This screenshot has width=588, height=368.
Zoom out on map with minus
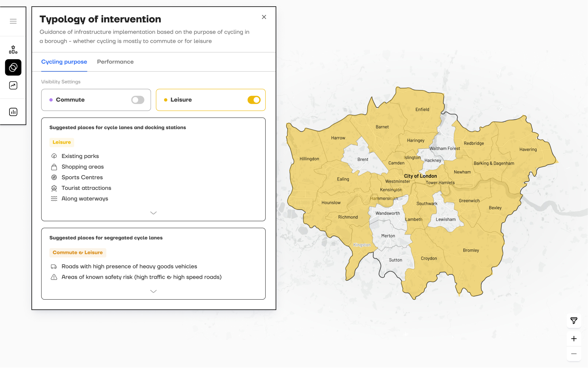coord(574,354)
